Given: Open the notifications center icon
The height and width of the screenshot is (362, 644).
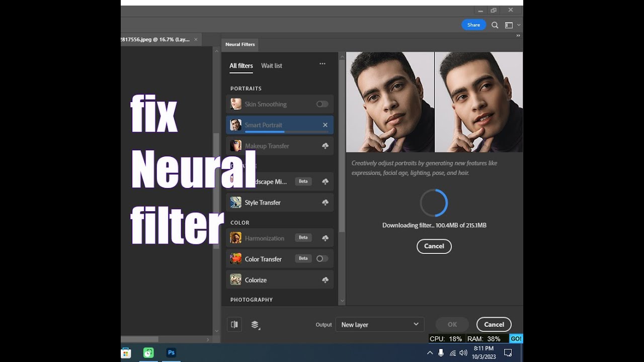Looking at the screenshot, I should (508, 353).
